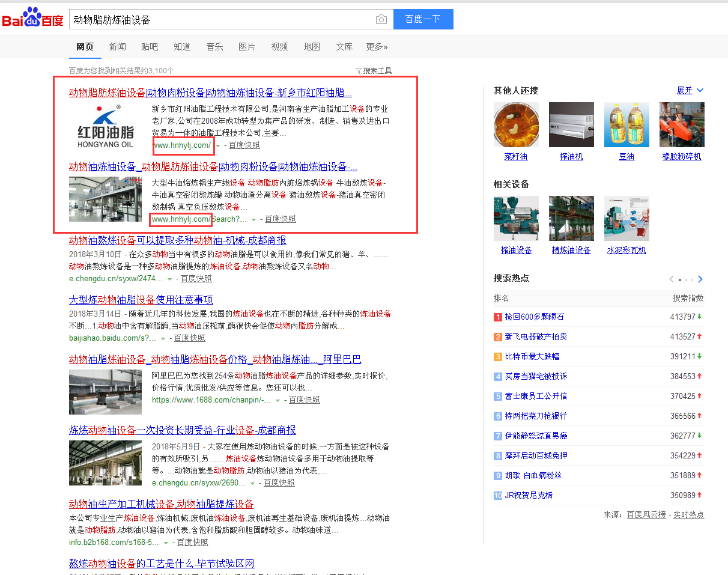
Task: Open result 动物脂肪炼油设备-新乡市红阳油脂
Action: [210, 93]
